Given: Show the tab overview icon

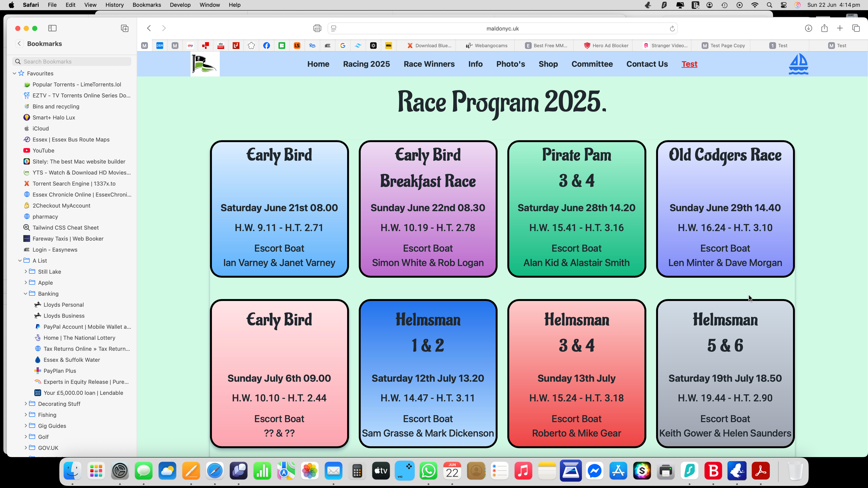Looking at the screenshot, I should pyautogui.click(x=856, y=28).
